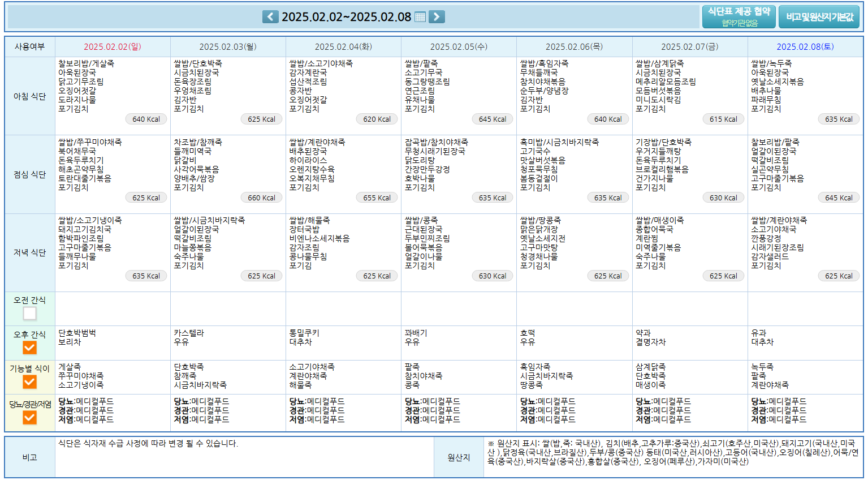
Task: Select the 2025.02.06(목) column header
Action: 574,47
